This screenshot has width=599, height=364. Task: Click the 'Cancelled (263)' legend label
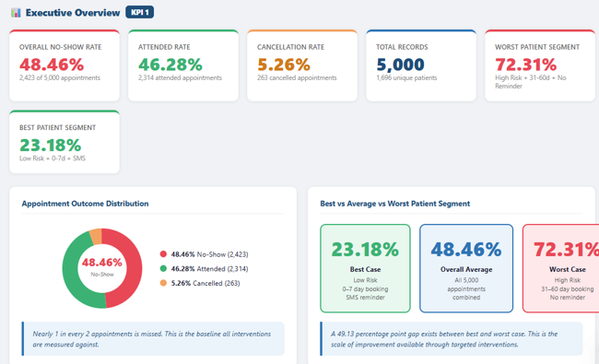pos(217,283)
